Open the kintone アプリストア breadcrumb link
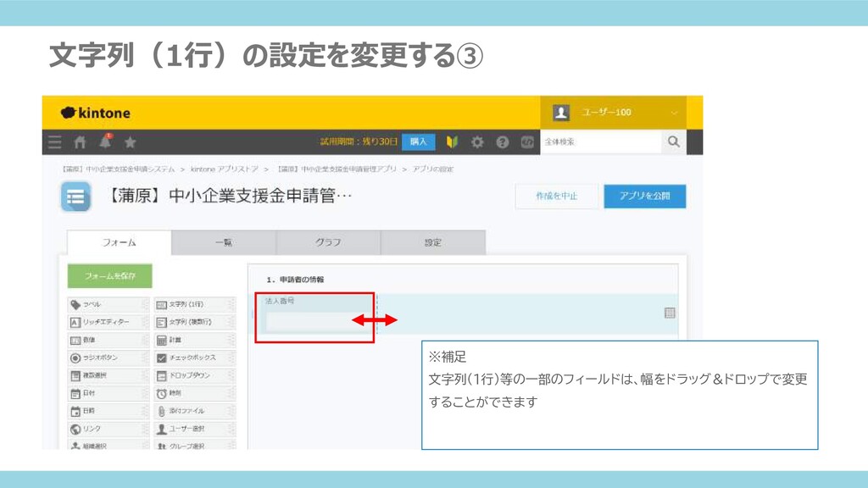The height and width of the screenshot is (488, 868). [x=224, y=169]
